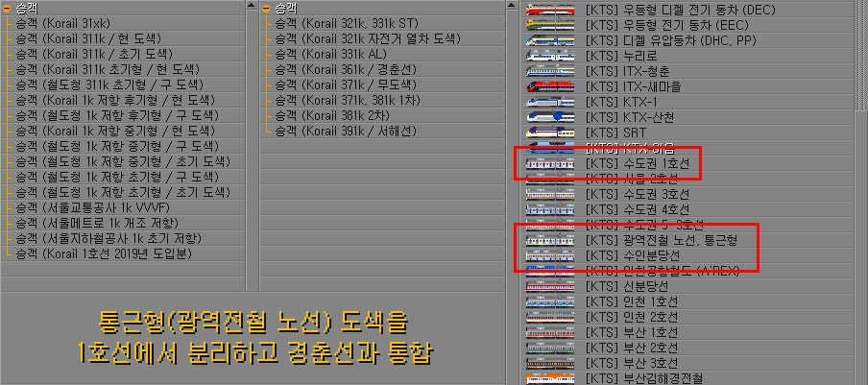Screen dimensions: 868x385
Task: Choose the 인천 2호선 train sprite
Action: point(550,318)
